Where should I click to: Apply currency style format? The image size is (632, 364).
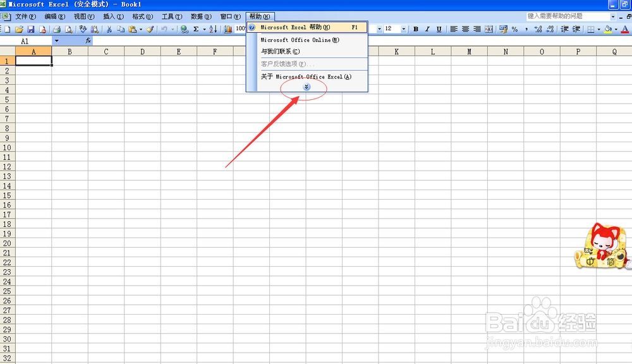click(x=503, y=29)
